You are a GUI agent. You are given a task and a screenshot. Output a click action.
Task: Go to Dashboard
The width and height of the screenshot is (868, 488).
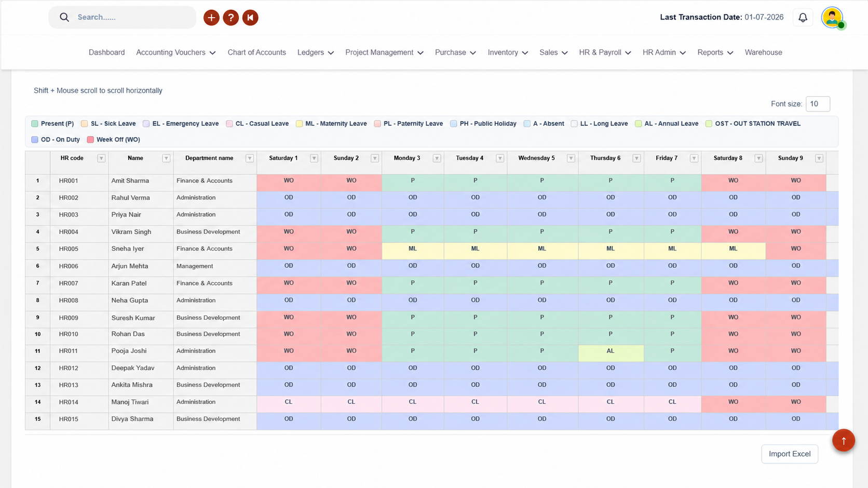106,52
